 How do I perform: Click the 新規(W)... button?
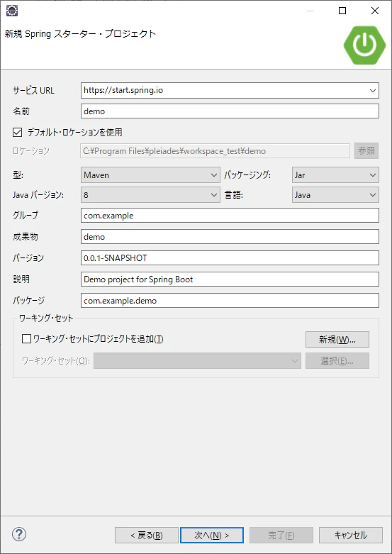pyautogui.click(x=337, y=340)
